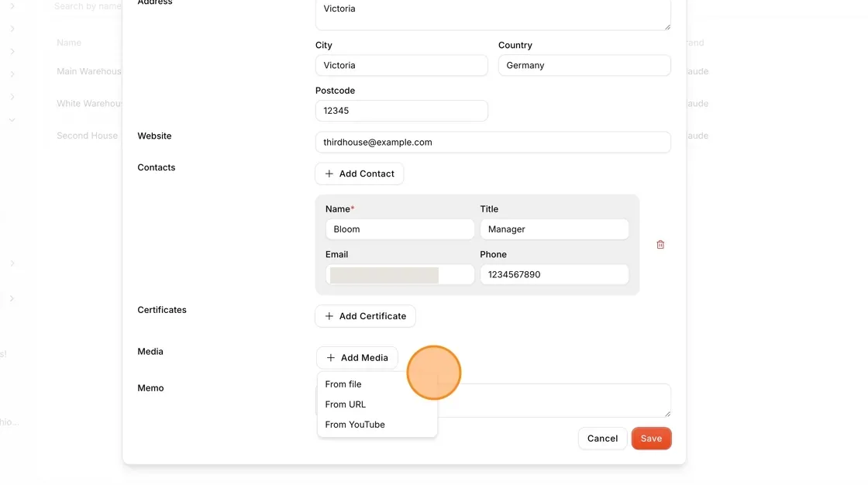
Task: Select Main Warehouse row in background list
Action: pyautogui.click(x=88, y=71)
